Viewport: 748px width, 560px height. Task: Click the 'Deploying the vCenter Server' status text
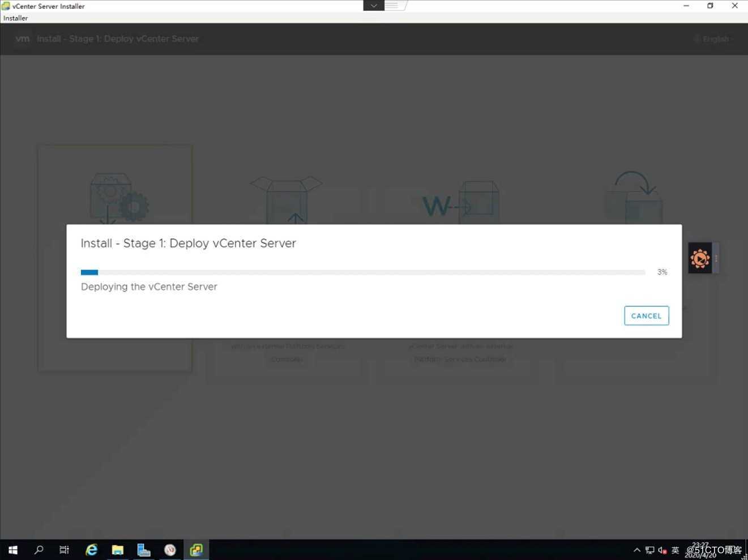(x=149, y=287)
